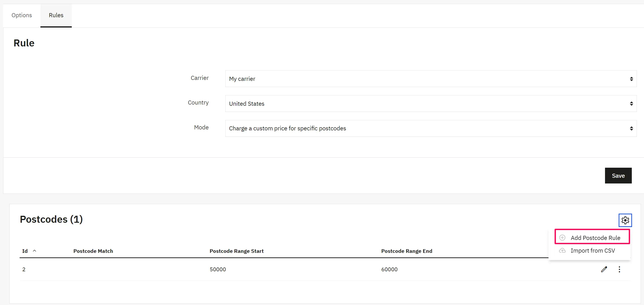This screenshot has width=644, height=305.
Task: Open the three-dot menu on postcode row 2
Action: 619,269
